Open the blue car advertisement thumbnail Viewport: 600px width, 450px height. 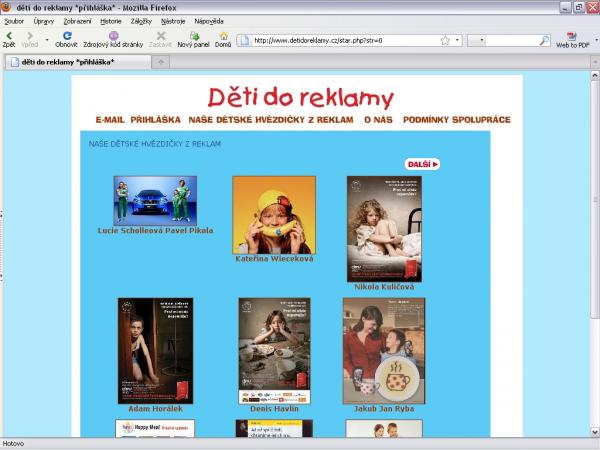[155, 201]
